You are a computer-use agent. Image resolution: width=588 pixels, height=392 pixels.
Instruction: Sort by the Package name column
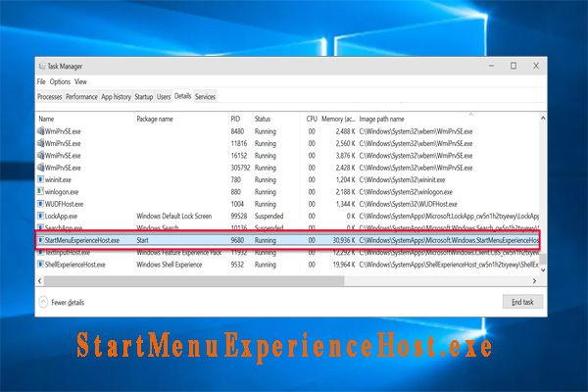tap(155, 119)
